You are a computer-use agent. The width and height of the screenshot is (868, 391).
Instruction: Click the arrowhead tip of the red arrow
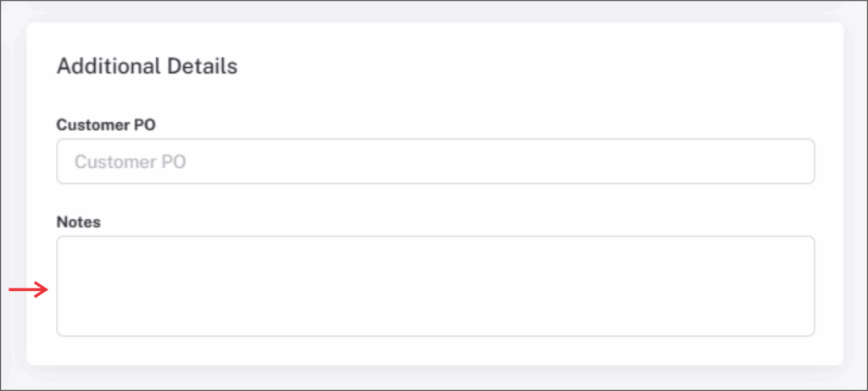47,291
